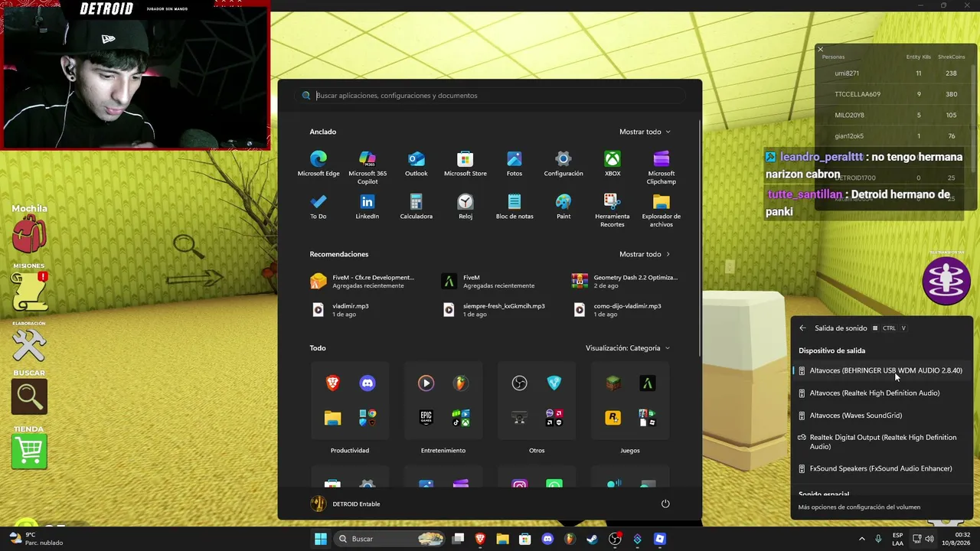This screenshot has height=551, width=980.
Task: Launch Bloc de notas
Action: [x=514, y=207]
